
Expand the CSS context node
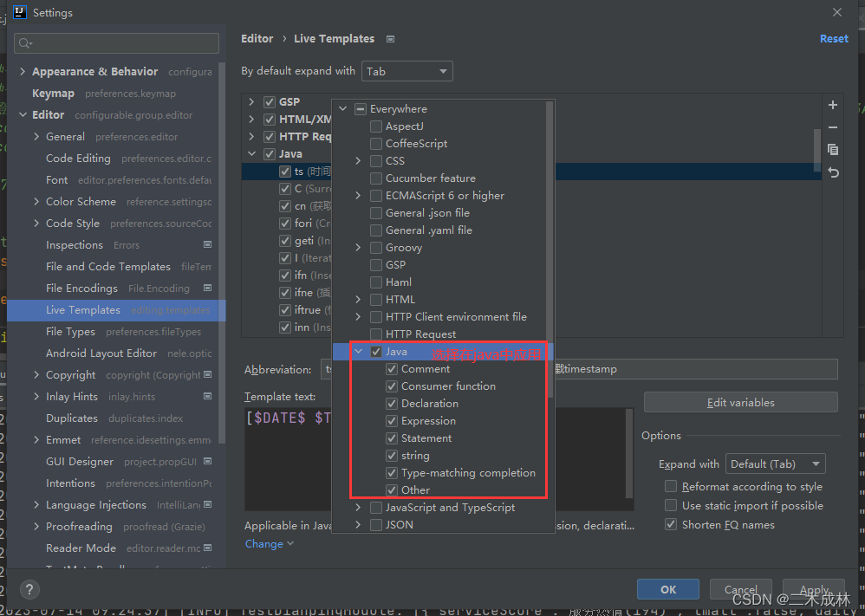(x=359, y=161)
